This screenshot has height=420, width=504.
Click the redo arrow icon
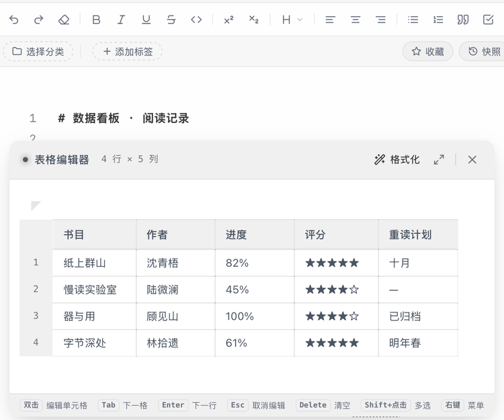click(x=39, y=20)
